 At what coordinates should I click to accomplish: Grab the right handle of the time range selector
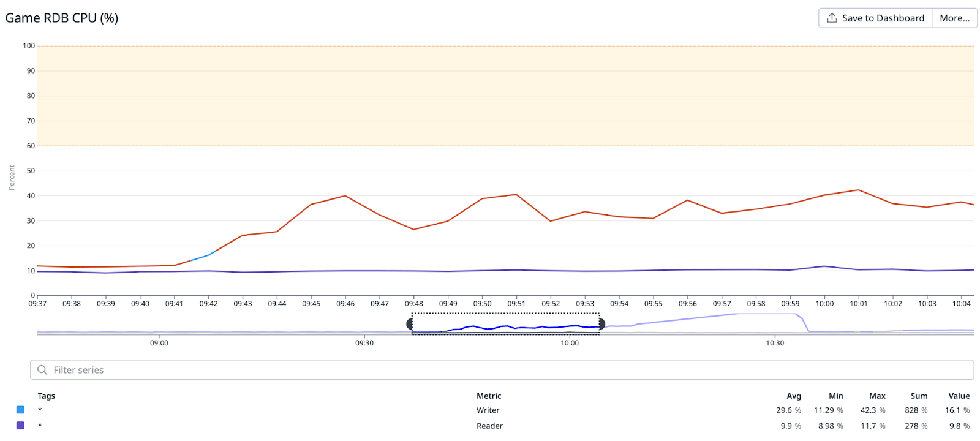(x=601, y=323)
